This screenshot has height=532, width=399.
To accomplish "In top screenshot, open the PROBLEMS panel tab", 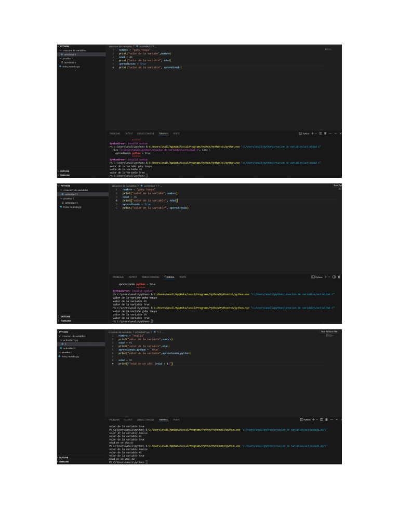I will [x=115, y=134].
